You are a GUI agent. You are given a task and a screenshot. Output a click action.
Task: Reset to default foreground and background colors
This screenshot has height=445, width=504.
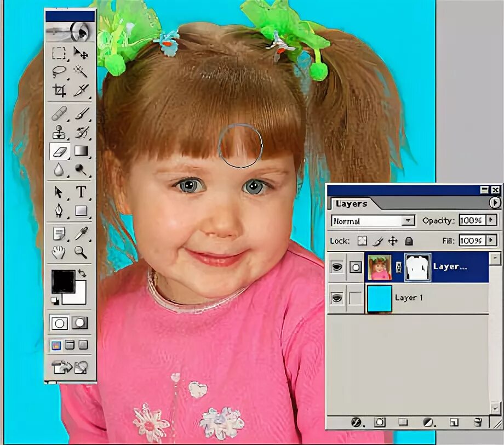pos(55,301)
